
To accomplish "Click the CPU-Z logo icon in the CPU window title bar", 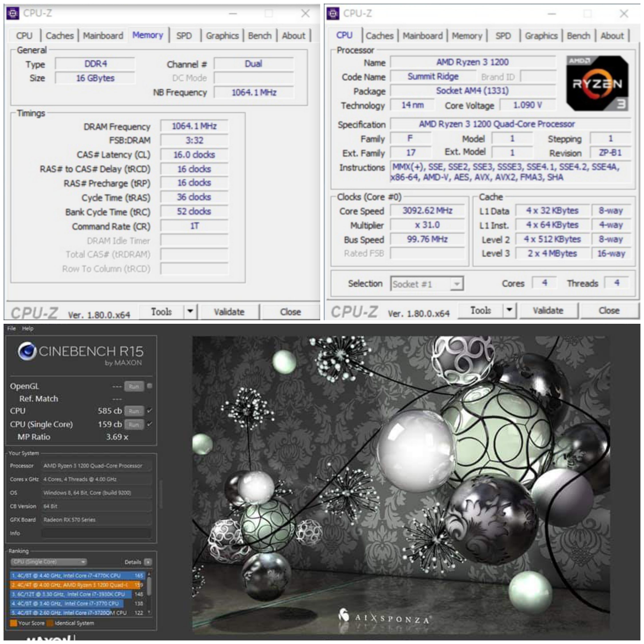I will click(333, 14).
